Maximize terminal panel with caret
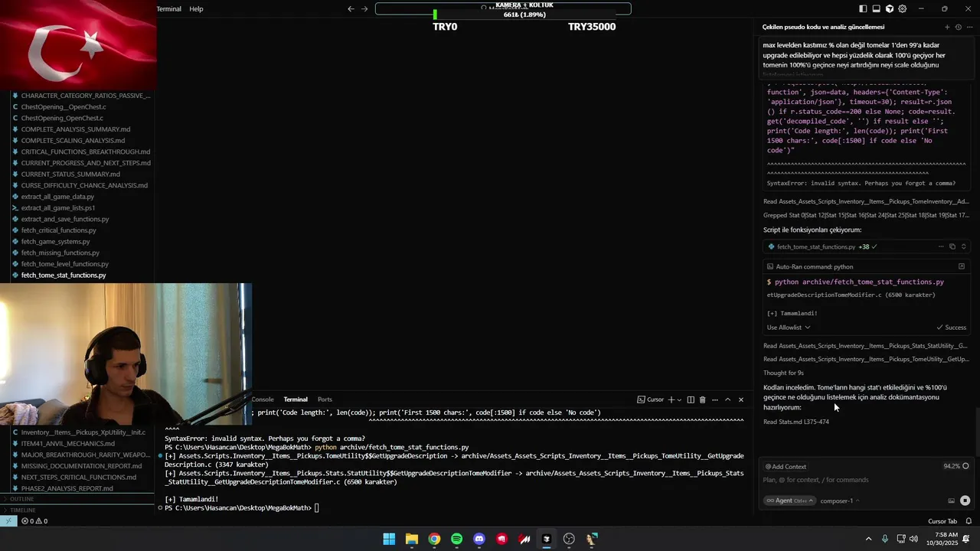Image resolution: width=980 pixels, height=551 pixels. click(728, 399)
